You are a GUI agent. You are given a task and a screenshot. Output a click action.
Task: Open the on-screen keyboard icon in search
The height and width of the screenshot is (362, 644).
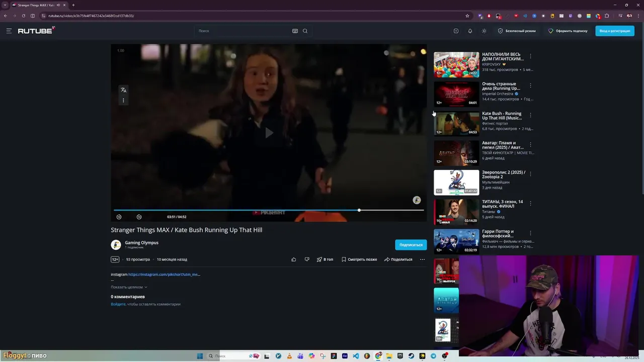pos(295,31)
